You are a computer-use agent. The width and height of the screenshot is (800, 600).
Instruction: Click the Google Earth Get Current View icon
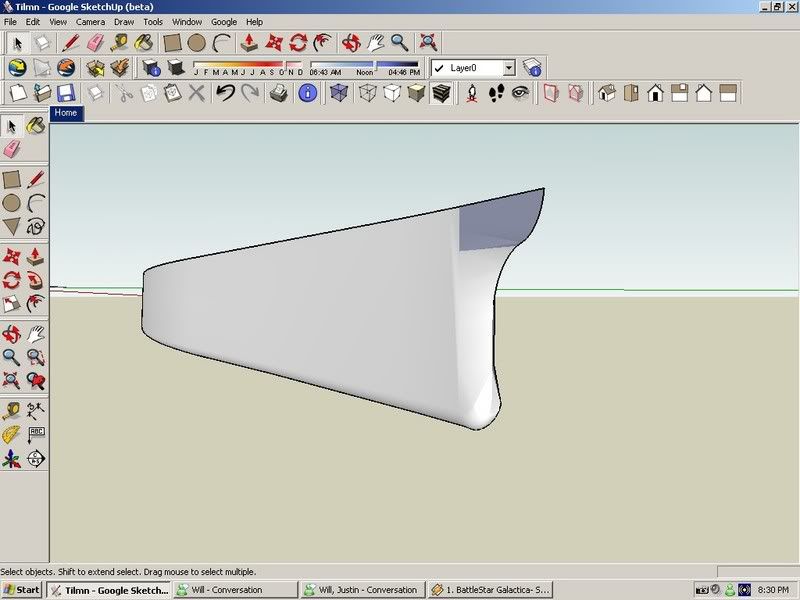click(17, 67)
